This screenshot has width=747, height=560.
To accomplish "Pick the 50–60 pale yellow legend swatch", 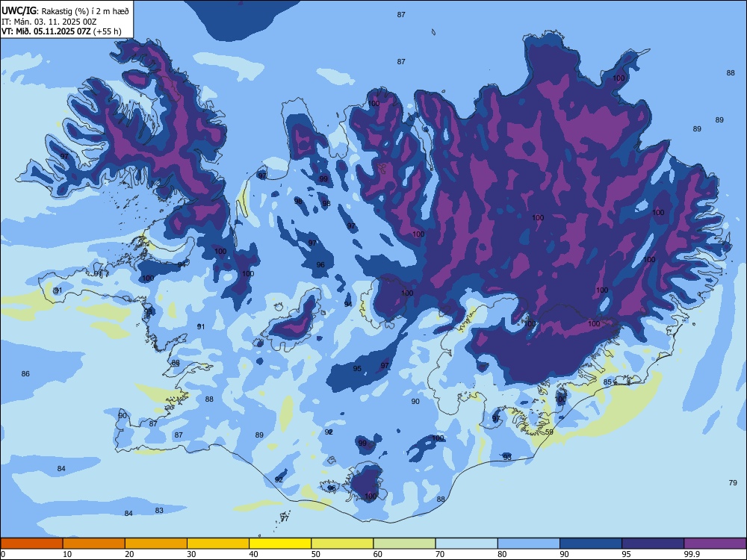I will (x=342, y=544).
